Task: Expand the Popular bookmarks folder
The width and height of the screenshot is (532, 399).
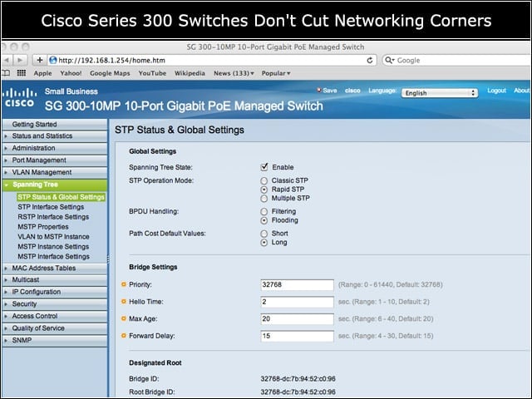Action: pos(276,73)
